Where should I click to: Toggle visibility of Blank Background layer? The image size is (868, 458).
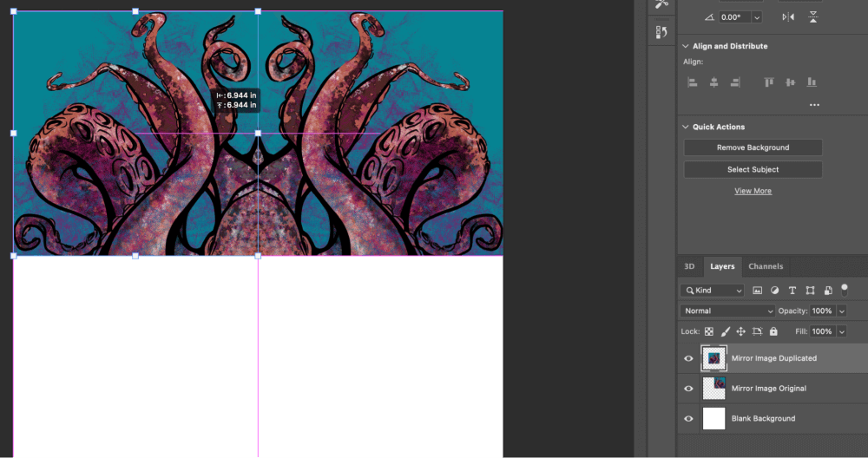coord(689,419)
